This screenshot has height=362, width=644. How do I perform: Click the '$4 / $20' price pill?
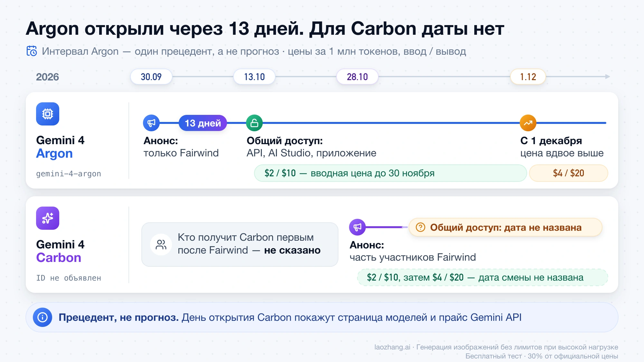[x=569, y=173]
